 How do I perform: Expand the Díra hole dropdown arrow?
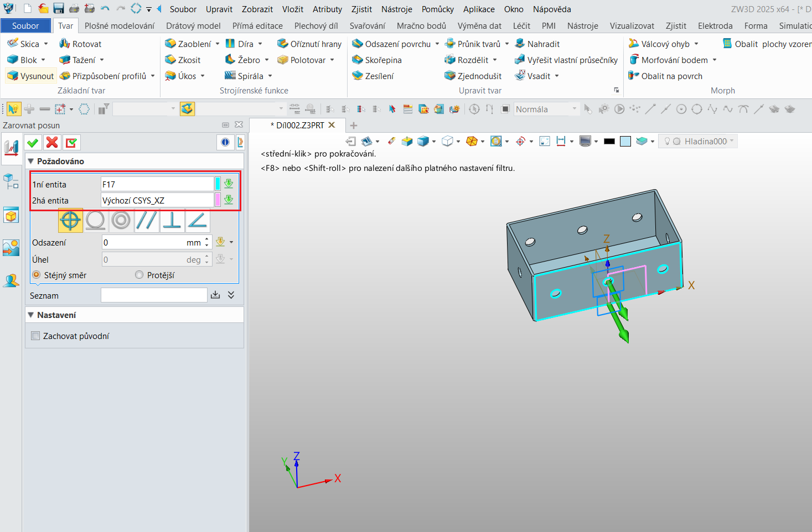click(260, 44)
